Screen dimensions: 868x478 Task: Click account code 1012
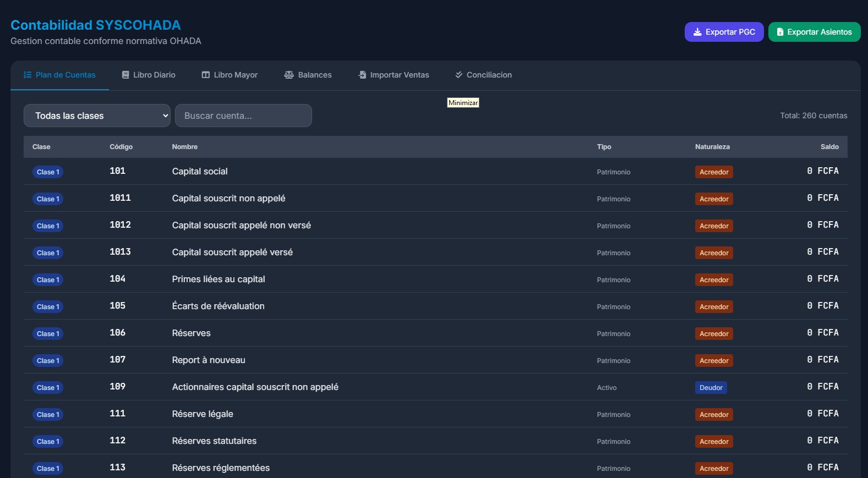[120, 225]
